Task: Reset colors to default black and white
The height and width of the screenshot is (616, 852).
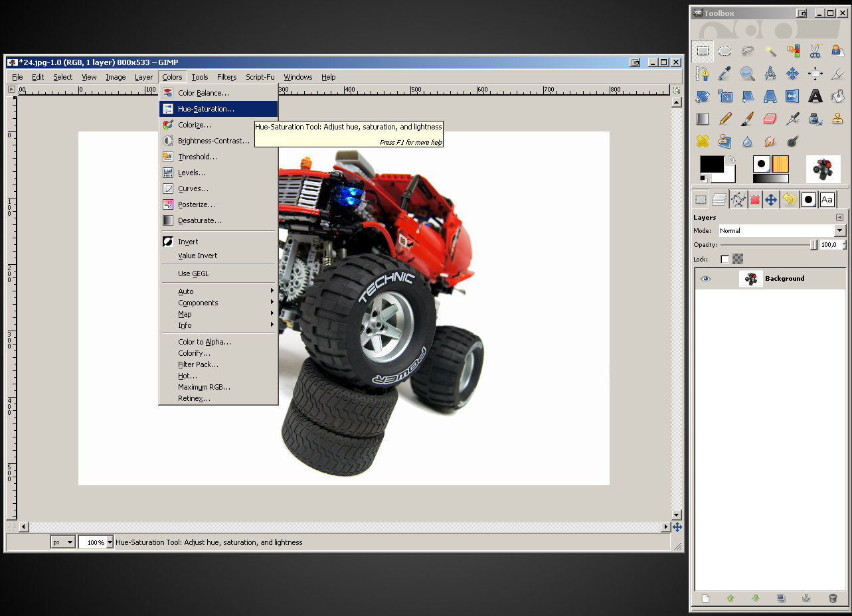Action: pos(704,179)
